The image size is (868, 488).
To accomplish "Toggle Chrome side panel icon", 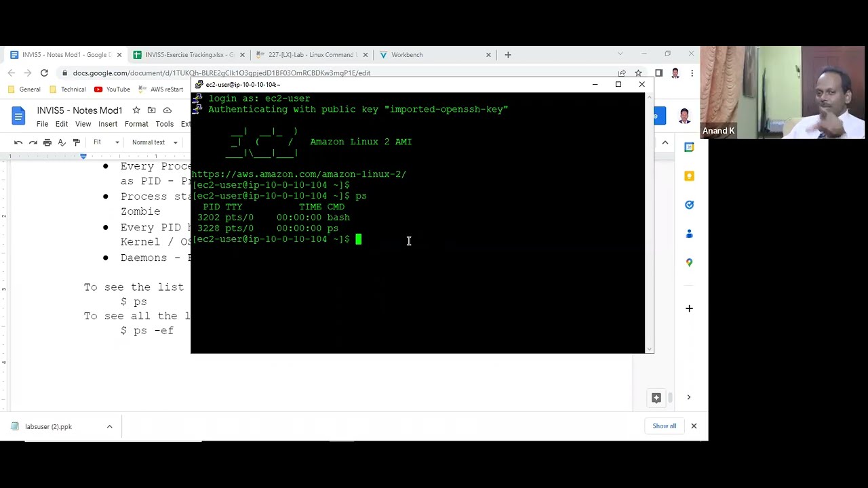I will click(x=658, y=73).
